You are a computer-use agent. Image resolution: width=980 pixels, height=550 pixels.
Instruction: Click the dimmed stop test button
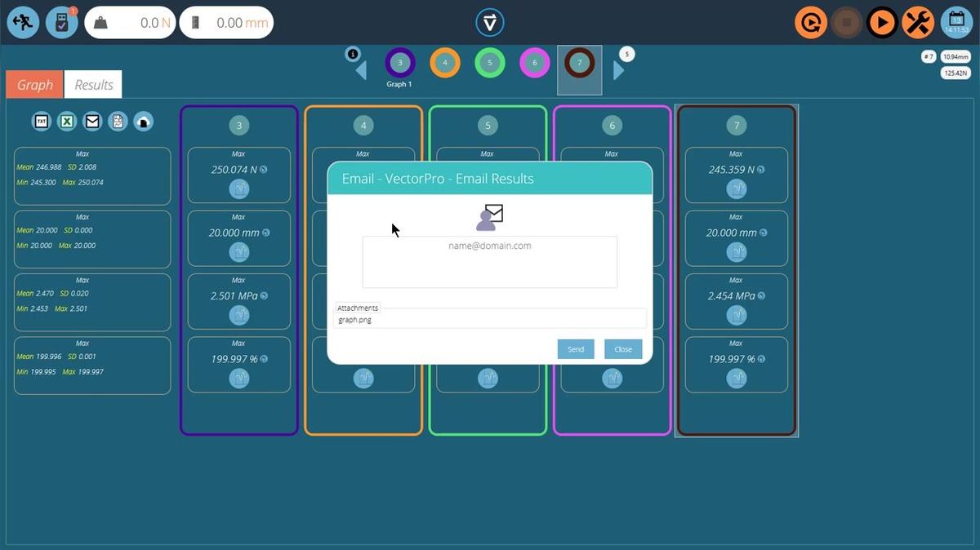[846, 23]
